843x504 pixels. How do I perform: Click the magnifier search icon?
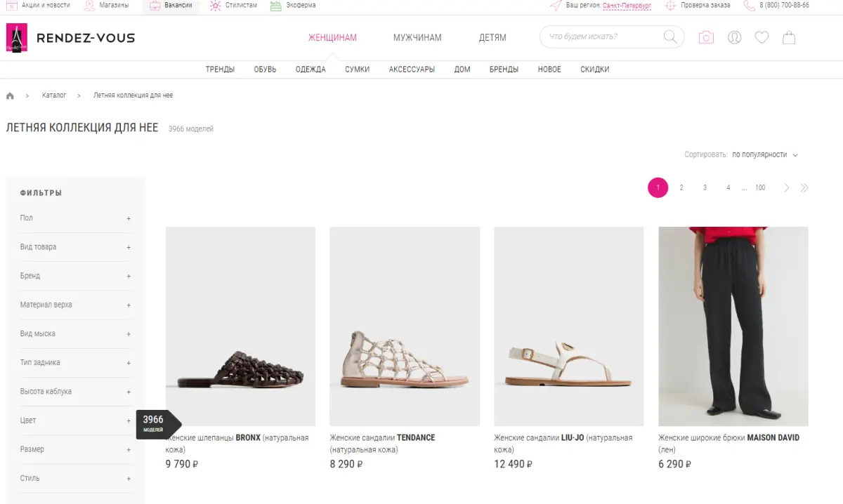coord(671,37)
